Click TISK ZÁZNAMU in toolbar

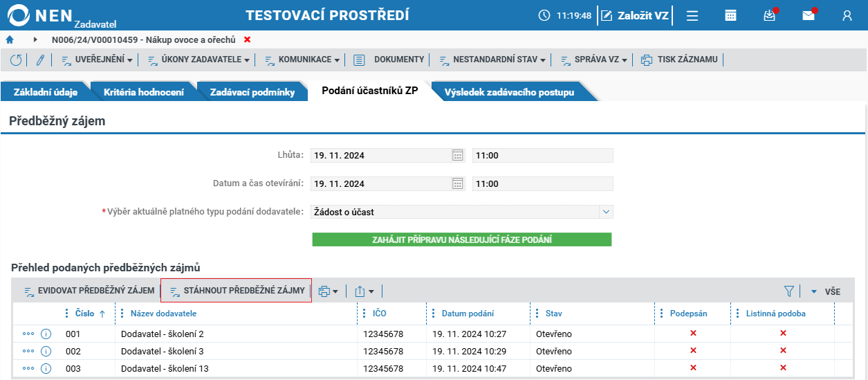point(680,60)
